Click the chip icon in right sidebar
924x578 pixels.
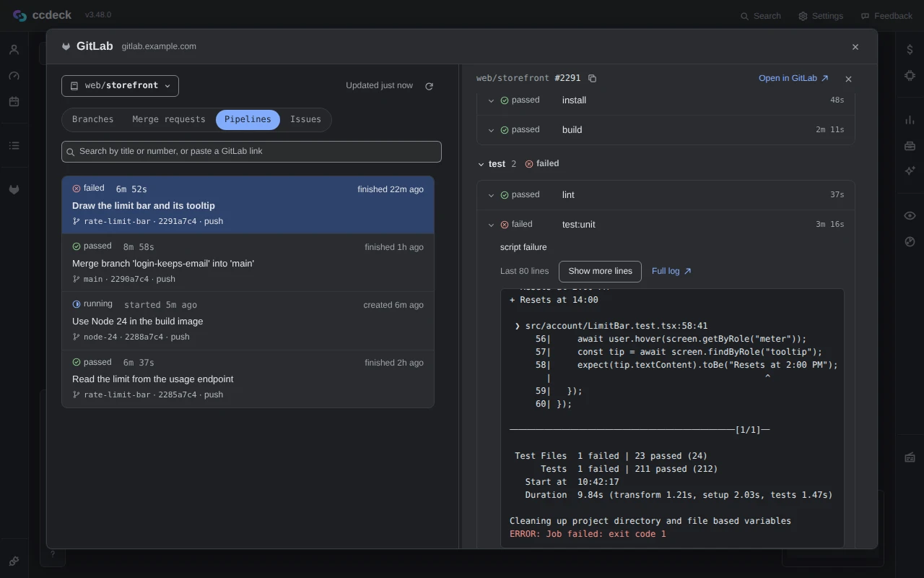pyautogui.click(x=910, y=76)
